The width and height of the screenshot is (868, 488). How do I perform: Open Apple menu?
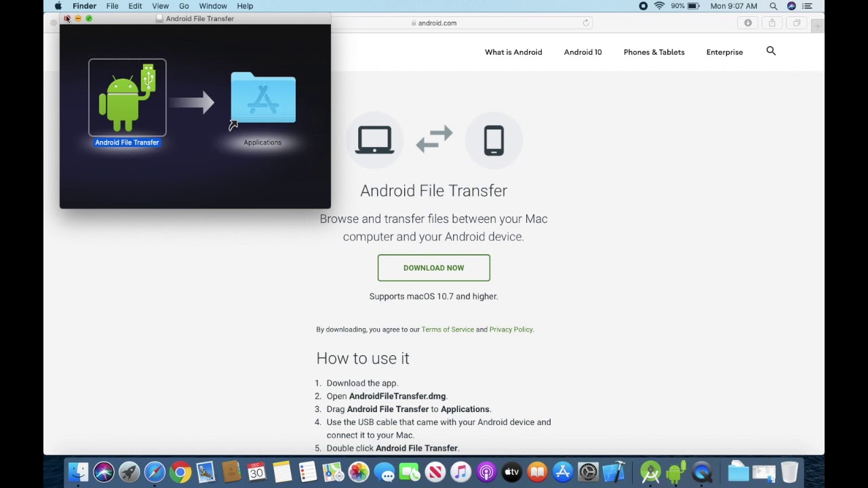click(x=58, y=6)
